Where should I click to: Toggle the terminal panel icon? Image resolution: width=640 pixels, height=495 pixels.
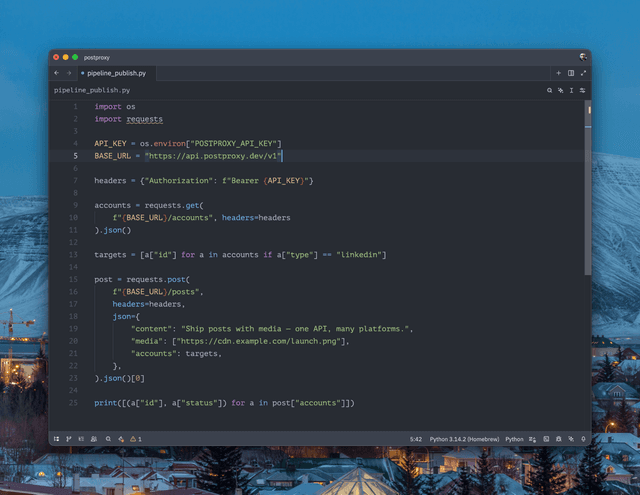[546, 439]
